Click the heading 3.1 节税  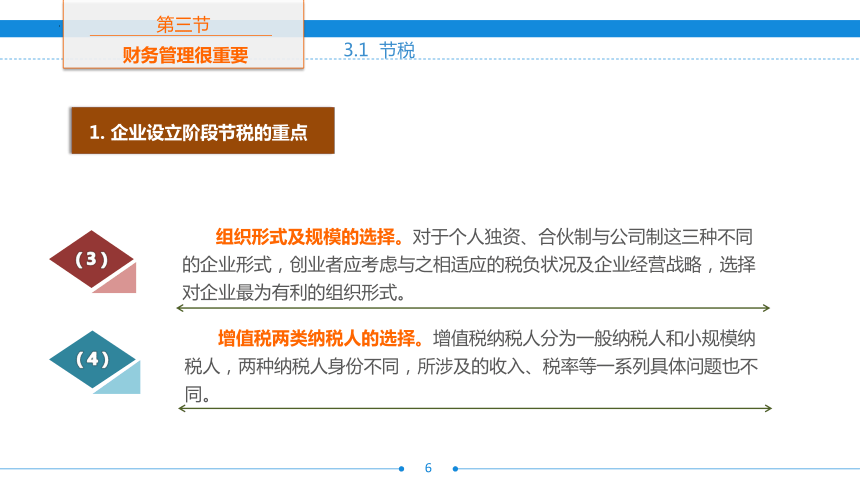coord(379,50)
